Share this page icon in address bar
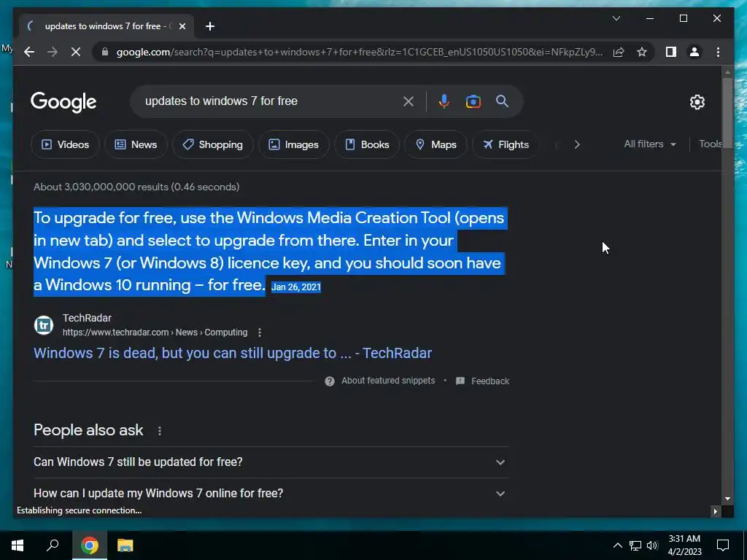The height and width of the screenshot is (560, 747). pos(619,52)
